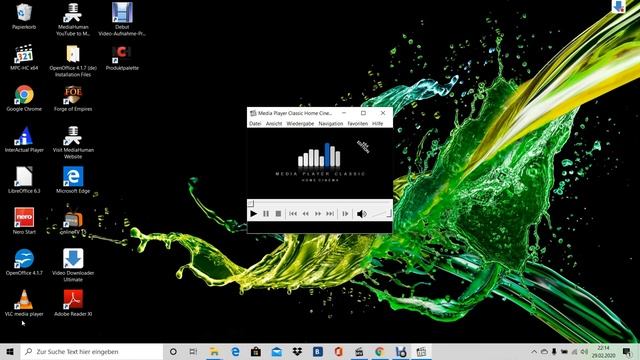This screenshot has height=360, width=640.
Task: Select the Forge of Empires desktop icon
Action: pyautogui.click(x=73, y=98)
